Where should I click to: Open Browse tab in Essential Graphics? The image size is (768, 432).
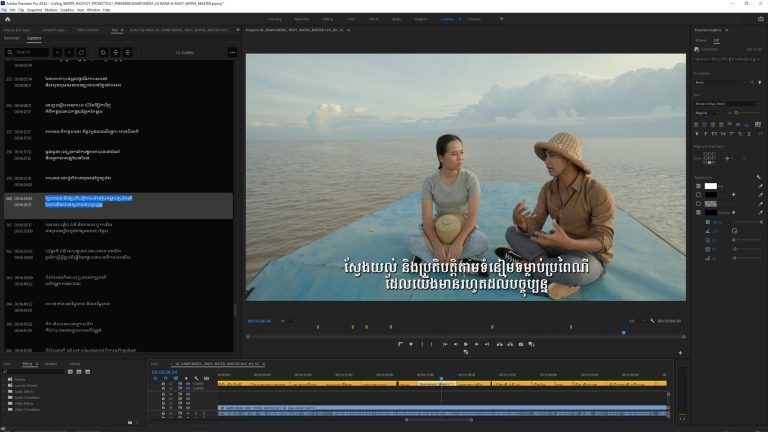coord(701,40)
